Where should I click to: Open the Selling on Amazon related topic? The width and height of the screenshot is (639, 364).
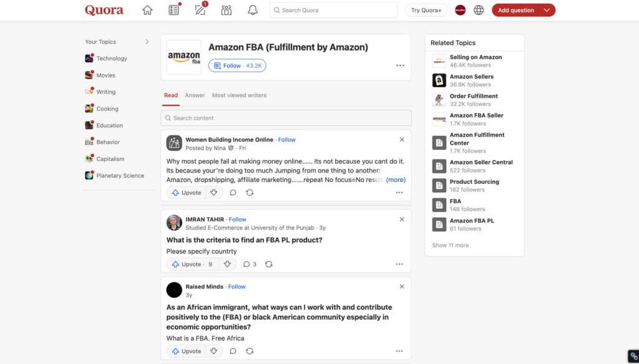pos(476,57)
